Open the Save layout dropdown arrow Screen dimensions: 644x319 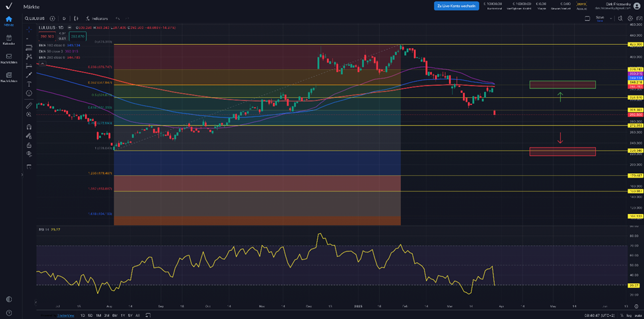click(611, 18)
